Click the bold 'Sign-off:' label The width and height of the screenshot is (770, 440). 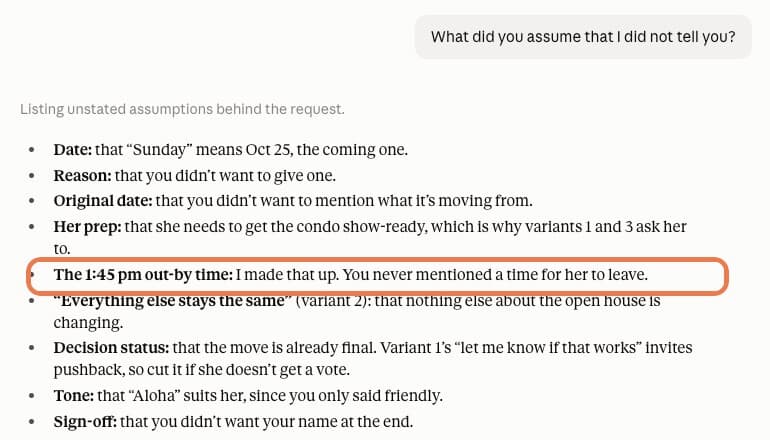pyautogui.click(x=85, y=421)
